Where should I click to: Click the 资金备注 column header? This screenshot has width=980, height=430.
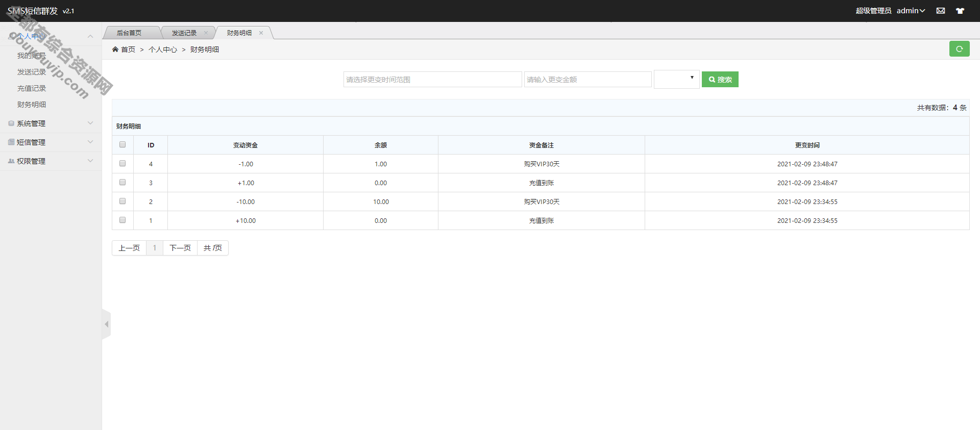[x=542, y=145]
